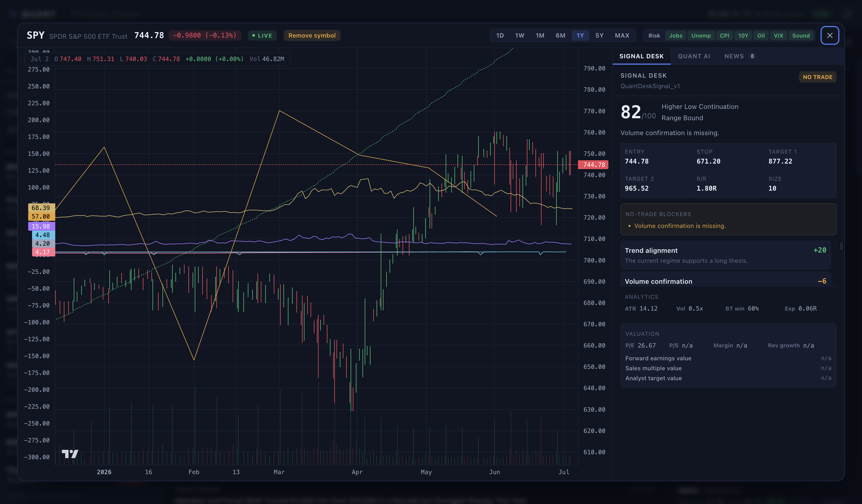Click the BT win 60% analytic

[x=742, y=308]
